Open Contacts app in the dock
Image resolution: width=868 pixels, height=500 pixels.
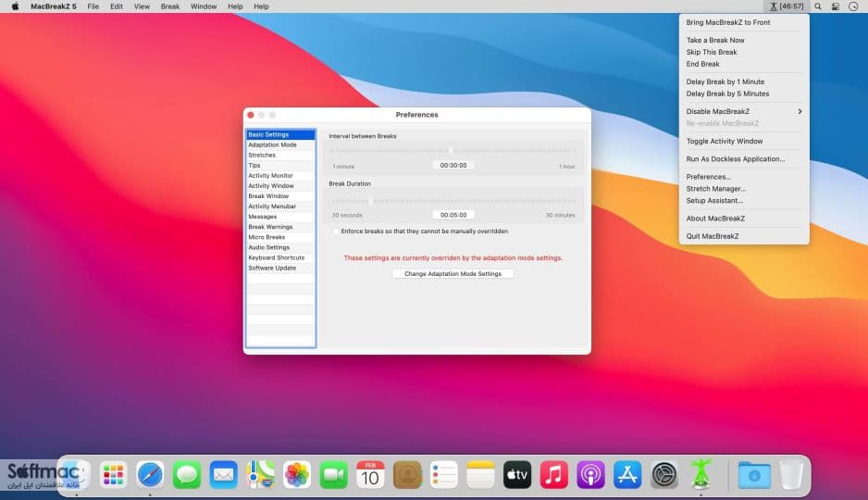click(x=407, y=475)
